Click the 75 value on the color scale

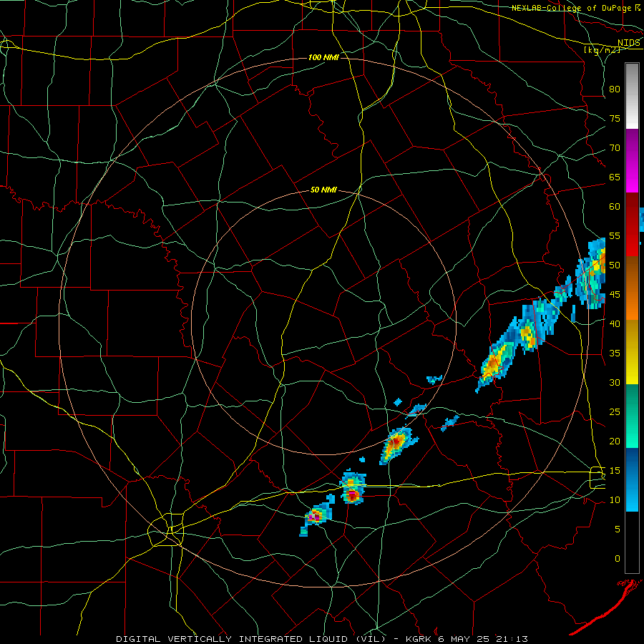(x=615, y=118)
